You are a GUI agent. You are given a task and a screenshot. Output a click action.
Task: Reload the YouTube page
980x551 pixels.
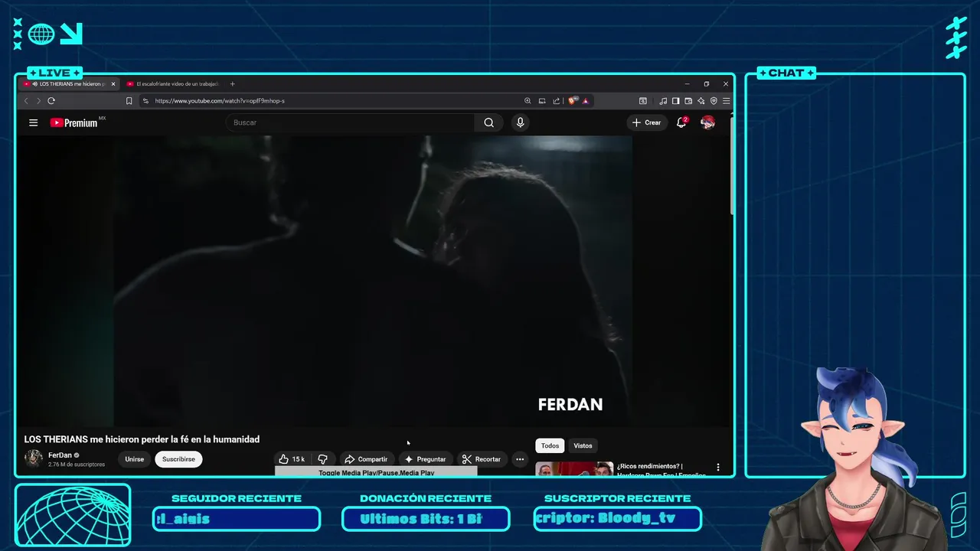[51, 101]
